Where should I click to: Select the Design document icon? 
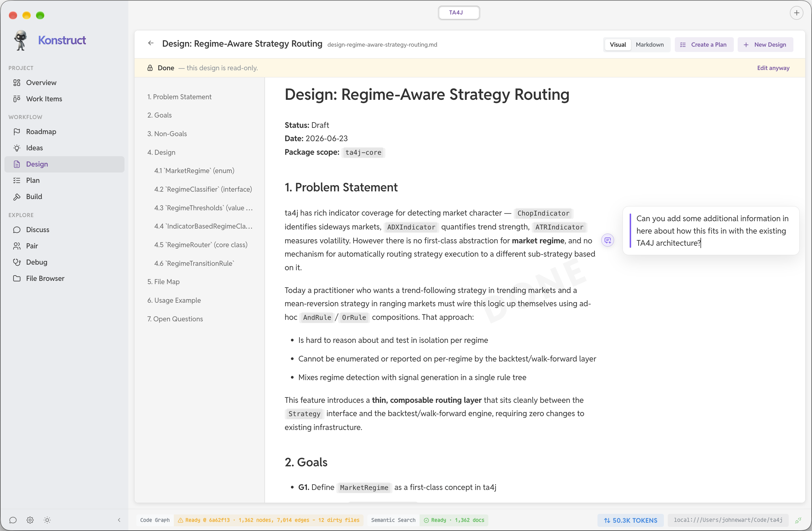[17, 164]
